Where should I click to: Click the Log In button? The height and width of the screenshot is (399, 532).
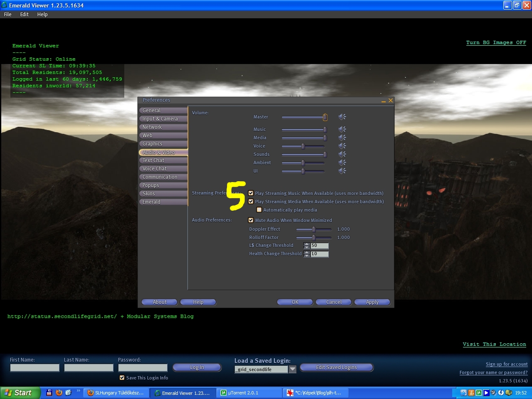pos(197,367)
